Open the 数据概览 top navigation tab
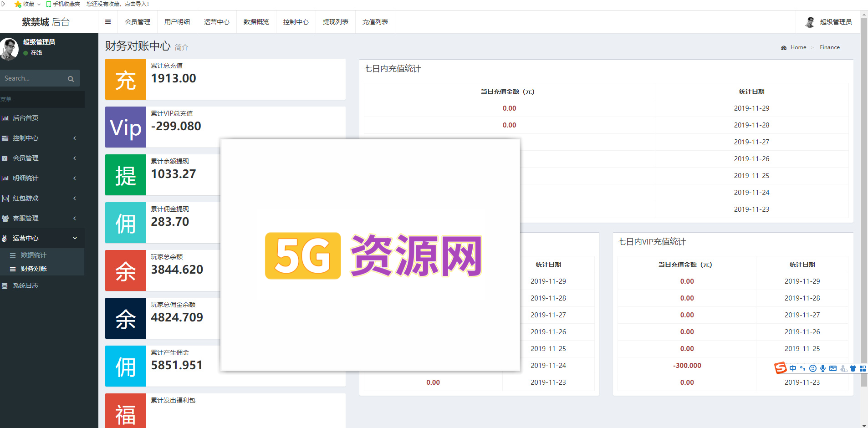Screen dimensions: 868x428 [x=256, y=22]
